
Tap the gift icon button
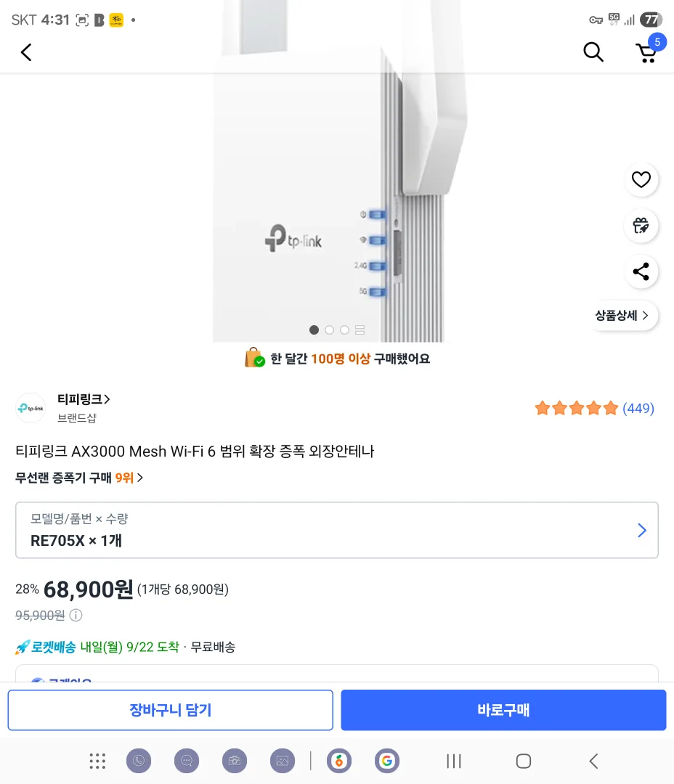coord(641,226)
